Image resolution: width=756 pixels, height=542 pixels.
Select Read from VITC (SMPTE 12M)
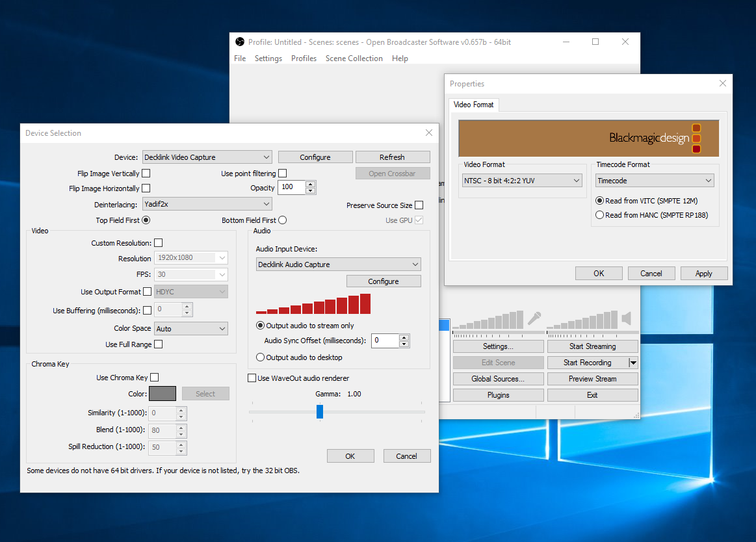(600, 201)
